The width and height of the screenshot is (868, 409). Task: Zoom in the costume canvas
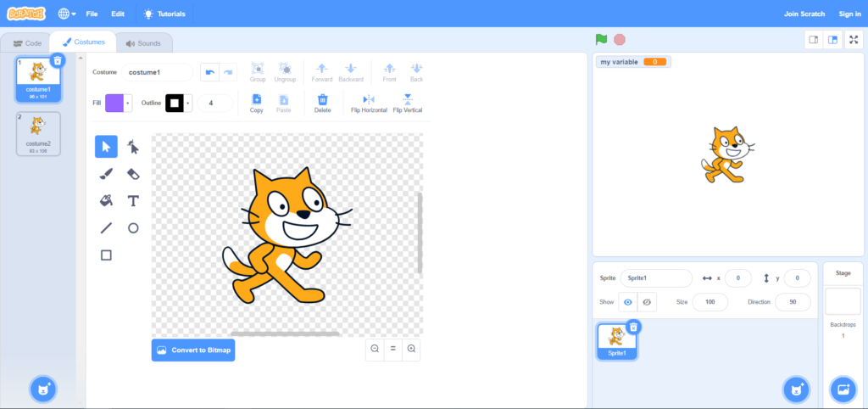pos(411,349)
